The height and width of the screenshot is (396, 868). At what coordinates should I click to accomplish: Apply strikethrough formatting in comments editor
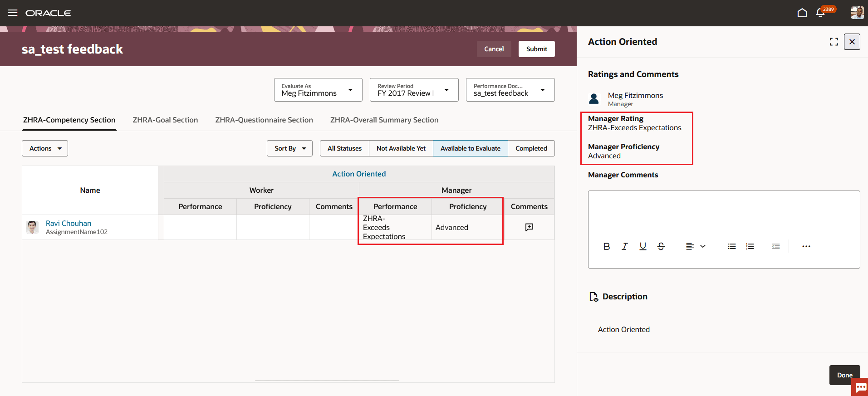click(x=661, y=246)
